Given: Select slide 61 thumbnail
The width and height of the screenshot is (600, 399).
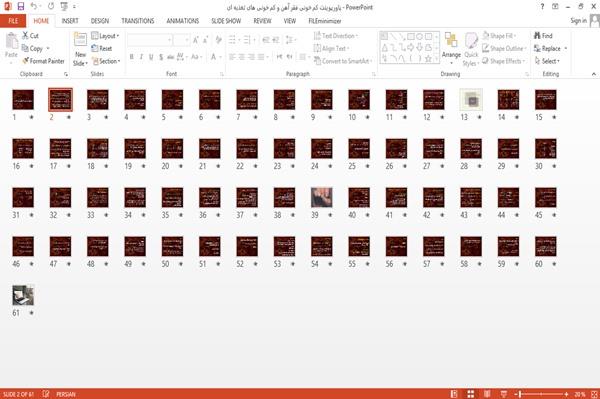Looking at the screenshot, I should coord(23,295).
